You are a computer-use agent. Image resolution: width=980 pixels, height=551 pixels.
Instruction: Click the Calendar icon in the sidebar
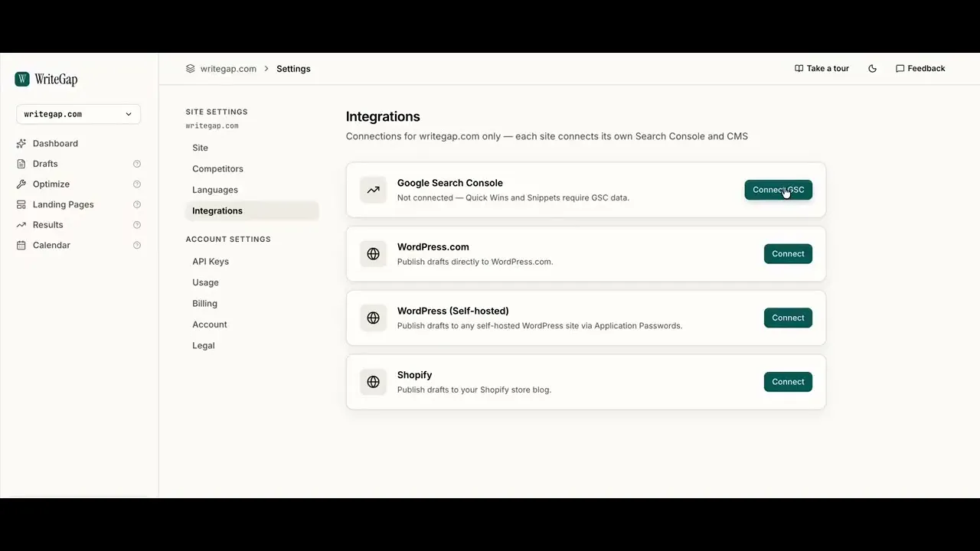point(21,245)
